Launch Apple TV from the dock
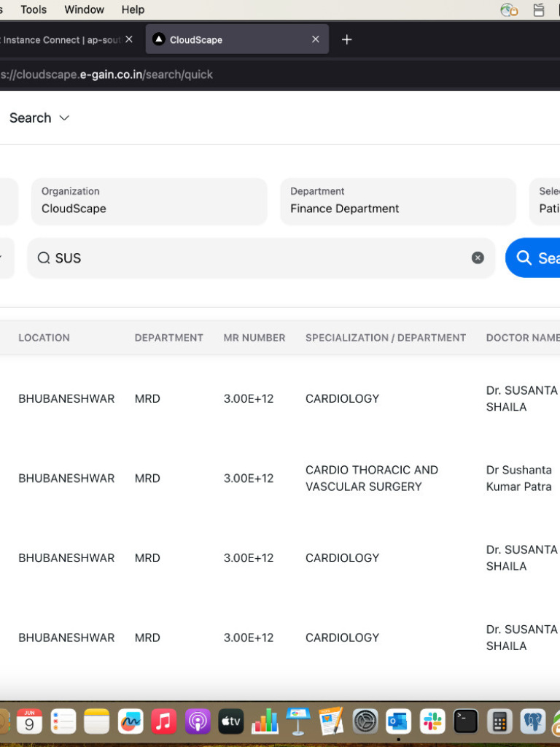This screenshot has height=747, width=560. pyautogui.click(x=231, y=721)
